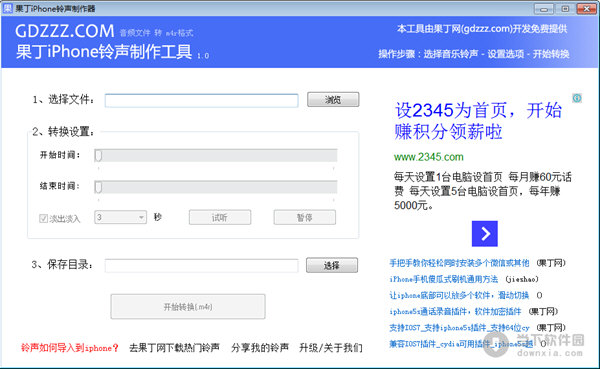Image resolution: width=600 pixels, height=369 pixels.
Task: Open 升级/关于我们 link
Action: [331, 348]
